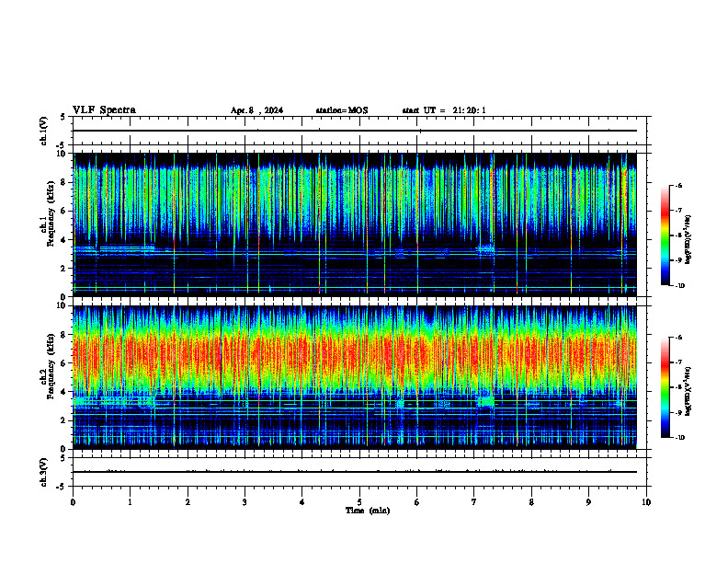Click the "-6" label on ch.1 color scale
The image size is (728, 563).
coord(678,185)
